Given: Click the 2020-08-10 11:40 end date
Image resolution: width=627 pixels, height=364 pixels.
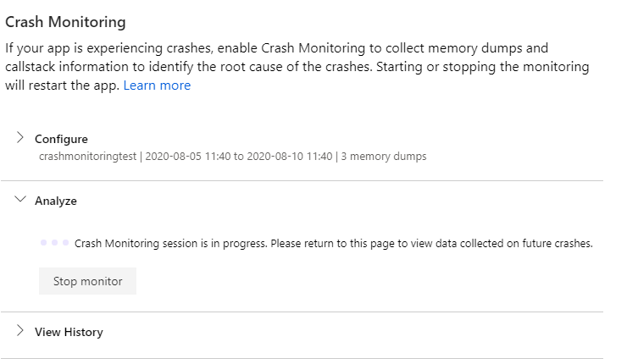Looking at the screenshot, I should (x=290, y=157).
